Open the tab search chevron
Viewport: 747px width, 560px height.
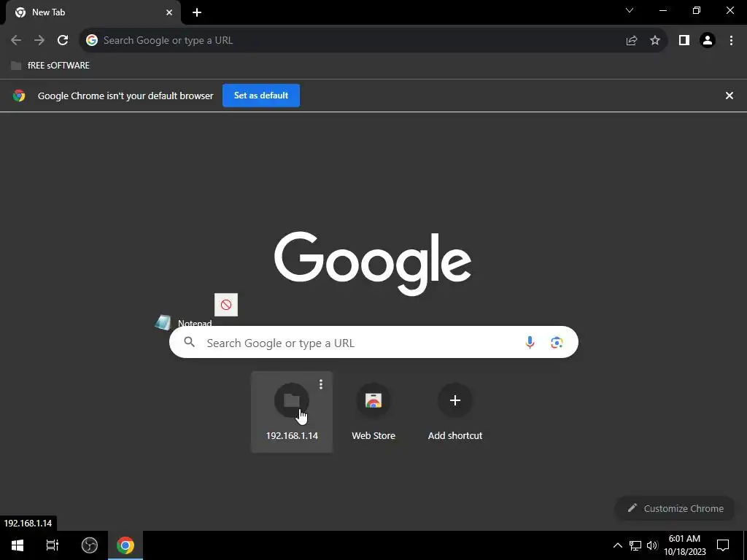[630, 10]
